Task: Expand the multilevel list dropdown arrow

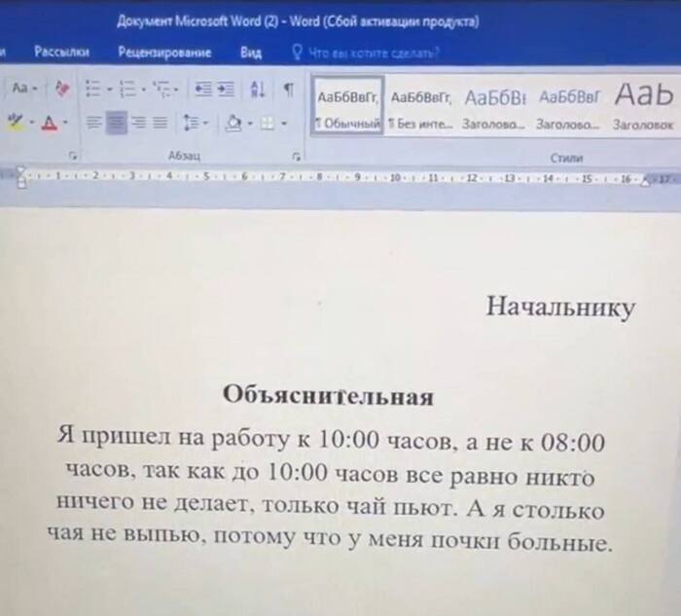Action: coord(176,90)
